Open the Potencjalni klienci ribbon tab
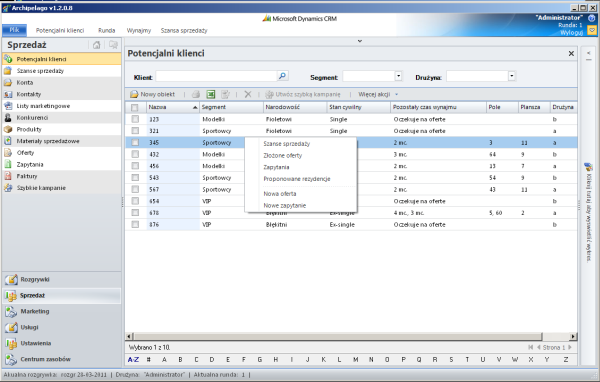 60,30
